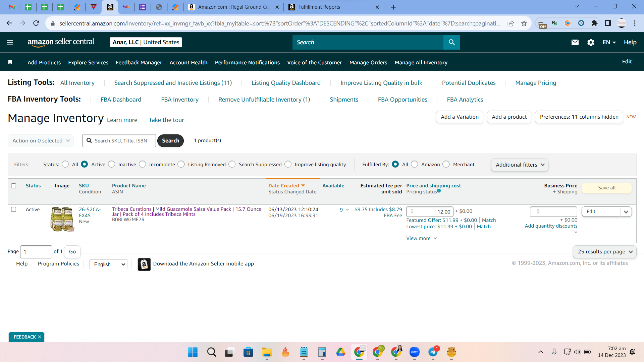The width and height of the screenshot is (644, 362).
Task: Click the salsa jar product thumbnail
Action: click(62, 219)
